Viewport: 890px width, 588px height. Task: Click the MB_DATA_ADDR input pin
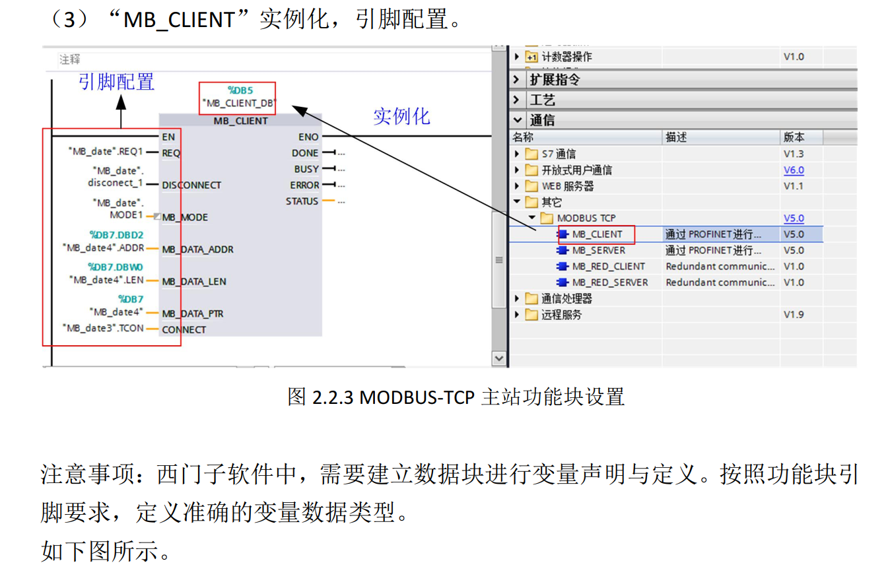197,249
